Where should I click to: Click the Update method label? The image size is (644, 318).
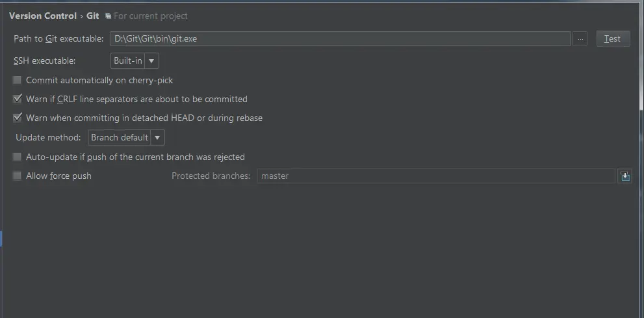48,137
